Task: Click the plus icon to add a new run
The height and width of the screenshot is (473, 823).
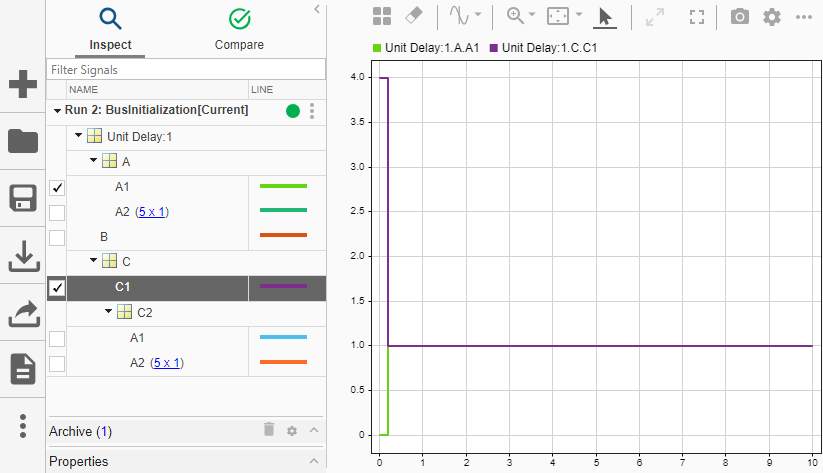Action: click(x=23, y=84)
